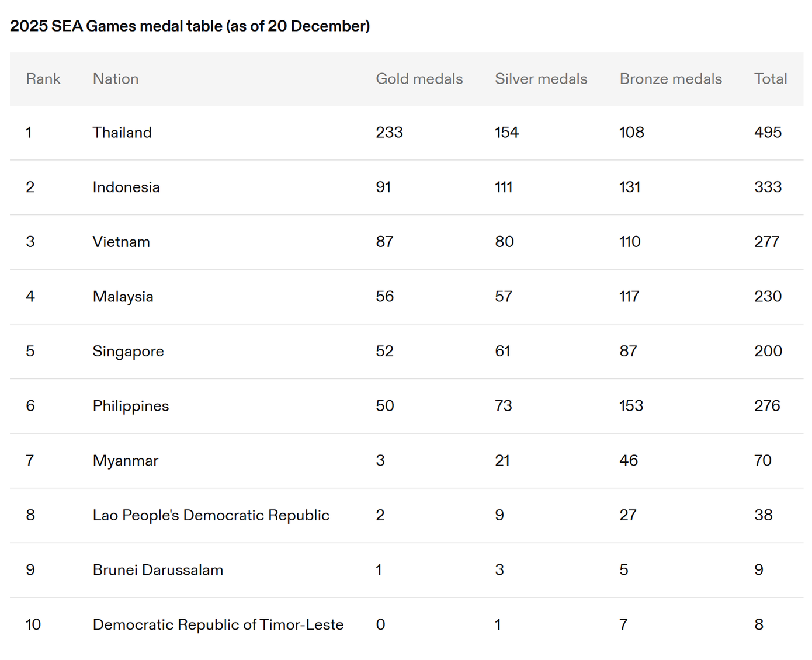This screenshot has height=660, width=812.
Task: Click the Thailand nation name
Action: [122, 133]
